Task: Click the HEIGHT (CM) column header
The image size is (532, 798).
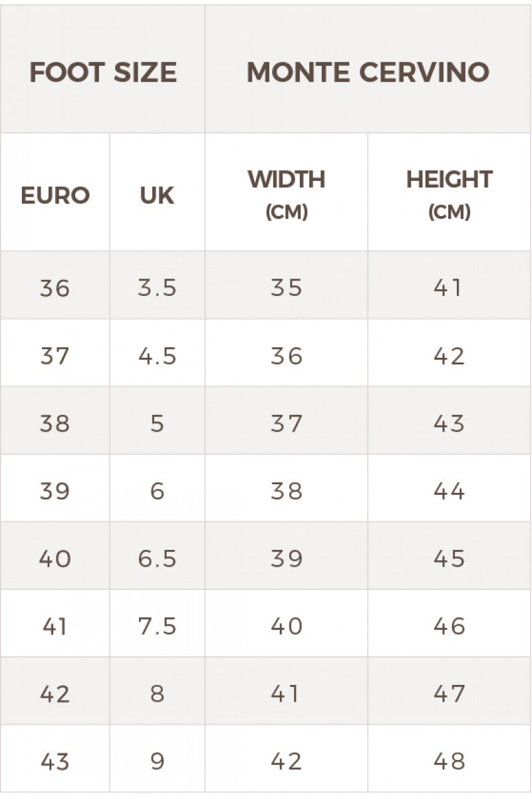Action: [449, 194]
